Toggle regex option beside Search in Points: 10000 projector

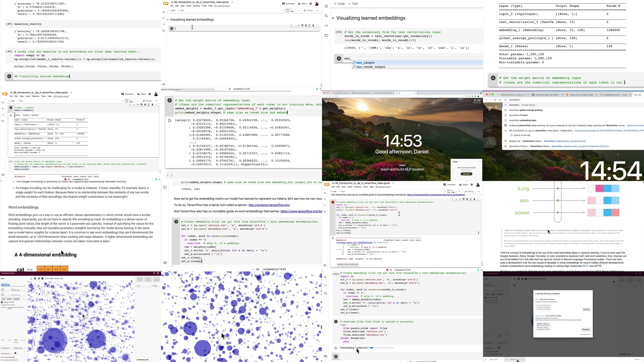point(152,286)
